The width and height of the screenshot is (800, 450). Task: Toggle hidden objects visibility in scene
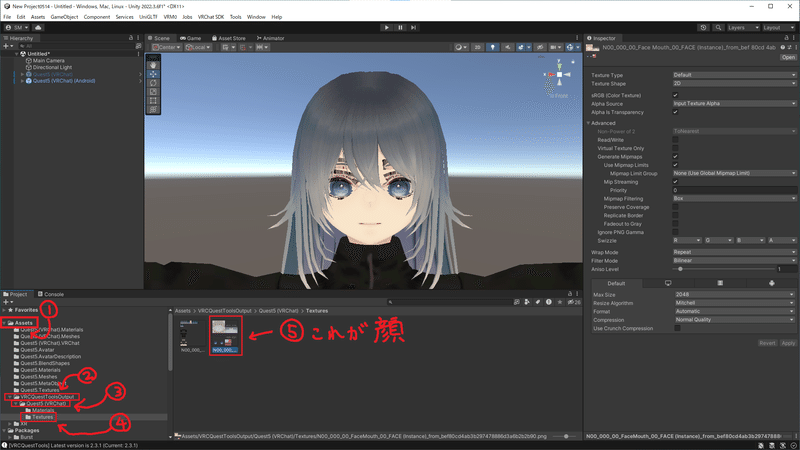tap(540, 47)
